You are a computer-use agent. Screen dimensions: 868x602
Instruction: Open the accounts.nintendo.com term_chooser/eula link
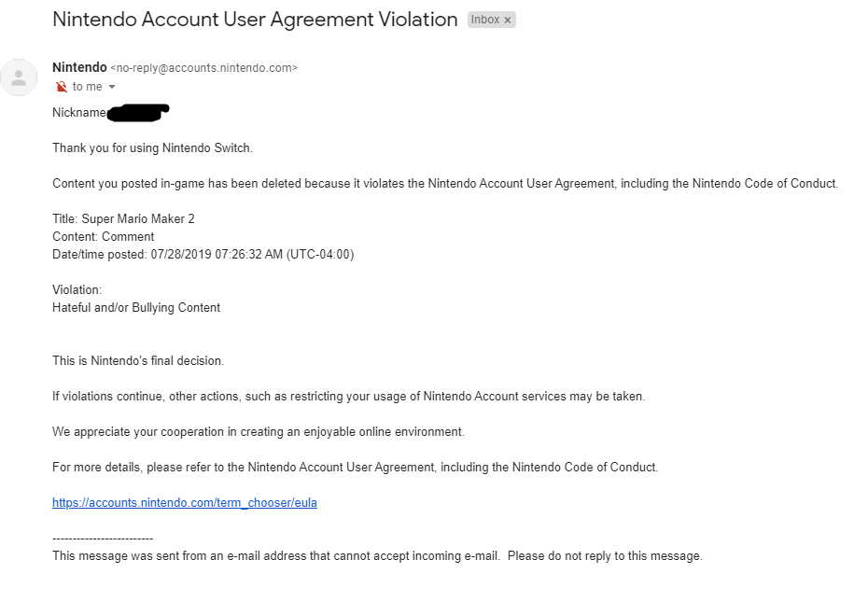(185, 503)
